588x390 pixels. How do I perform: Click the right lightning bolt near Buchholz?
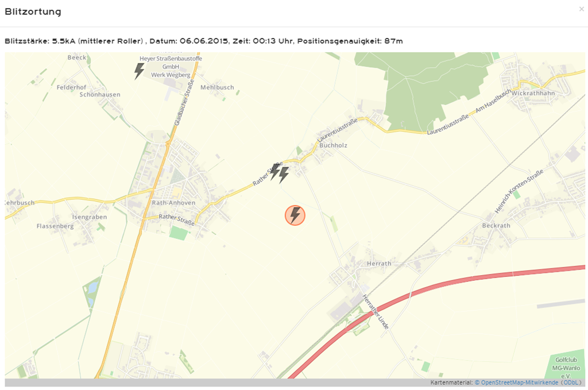[x=284, y=175]
